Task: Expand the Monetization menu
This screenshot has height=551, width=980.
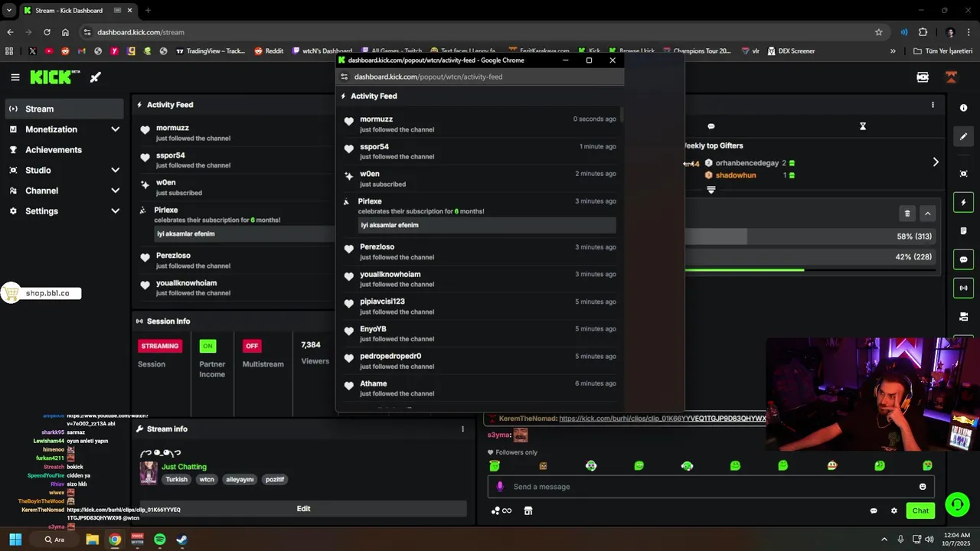Action: click(64, 129)
